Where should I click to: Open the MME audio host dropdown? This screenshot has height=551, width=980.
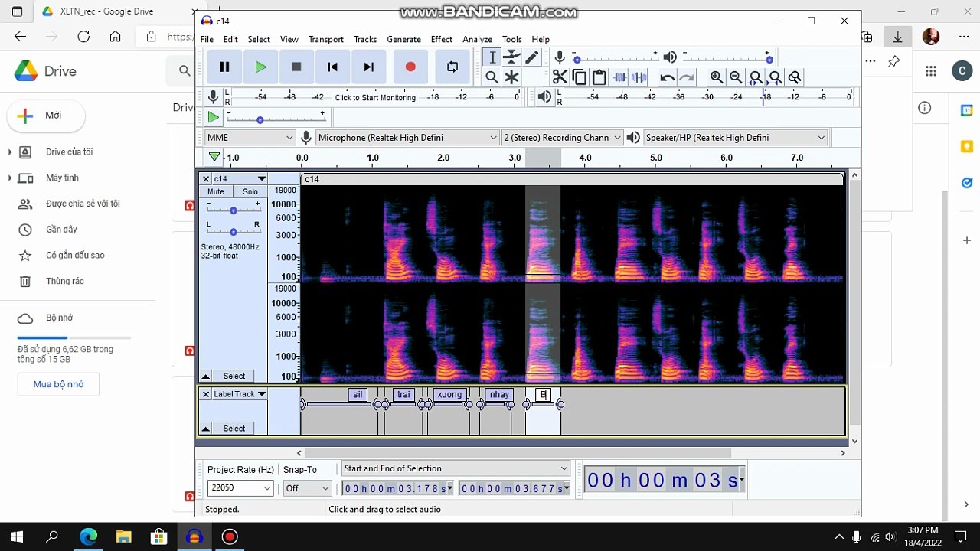pyautogui.click(x=250, y=138)
